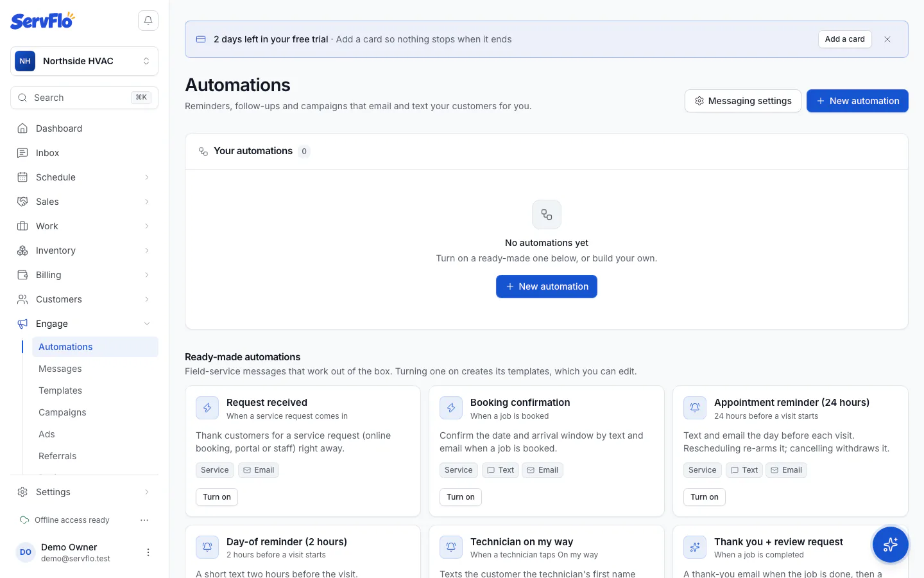924x578 pixels.
Task: Open Templates under Engage
Action: pyautogui.click(x=95, y=390)
